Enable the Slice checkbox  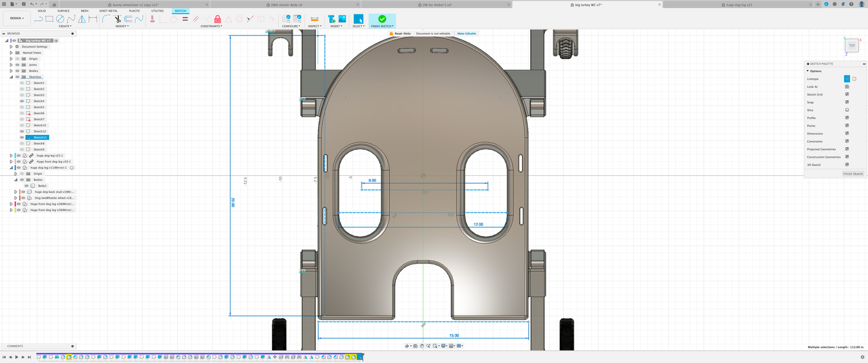point(847,110)
